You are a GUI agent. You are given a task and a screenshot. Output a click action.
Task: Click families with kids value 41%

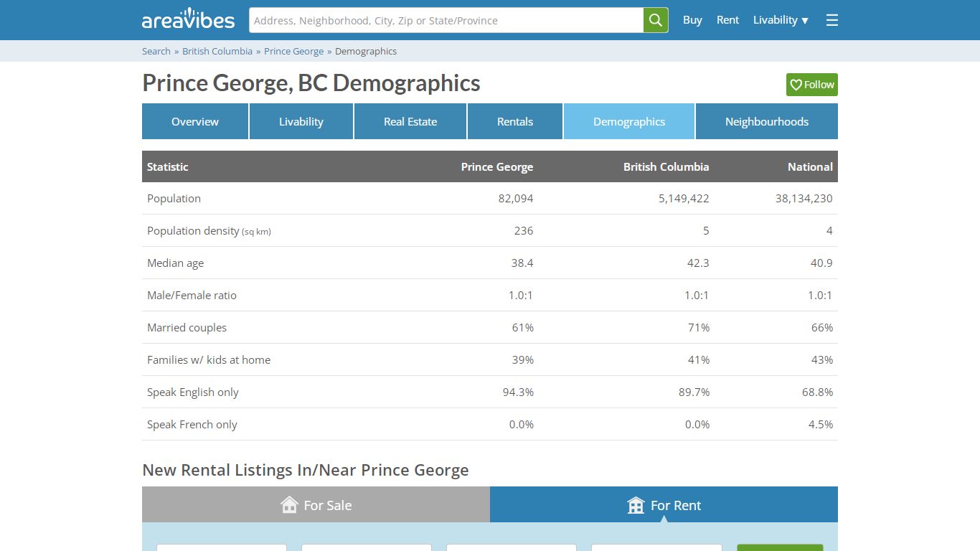coord(699,359)
